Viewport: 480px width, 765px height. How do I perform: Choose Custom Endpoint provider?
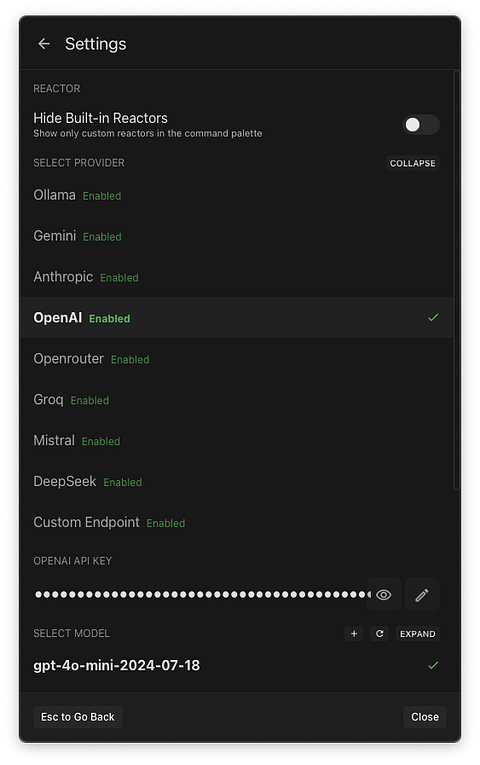point(237,523)
